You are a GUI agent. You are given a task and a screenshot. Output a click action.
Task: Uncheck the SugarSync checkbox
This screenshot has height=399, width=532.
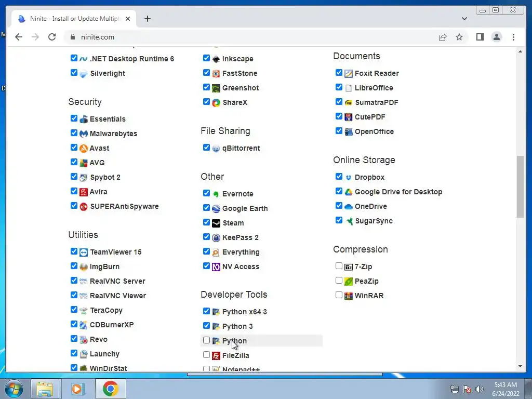[339, 220]
